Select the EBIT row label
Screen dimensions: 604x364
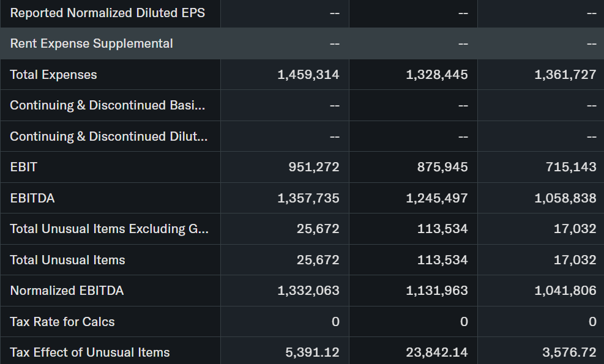pyautogui.click(x=24, y=167)
